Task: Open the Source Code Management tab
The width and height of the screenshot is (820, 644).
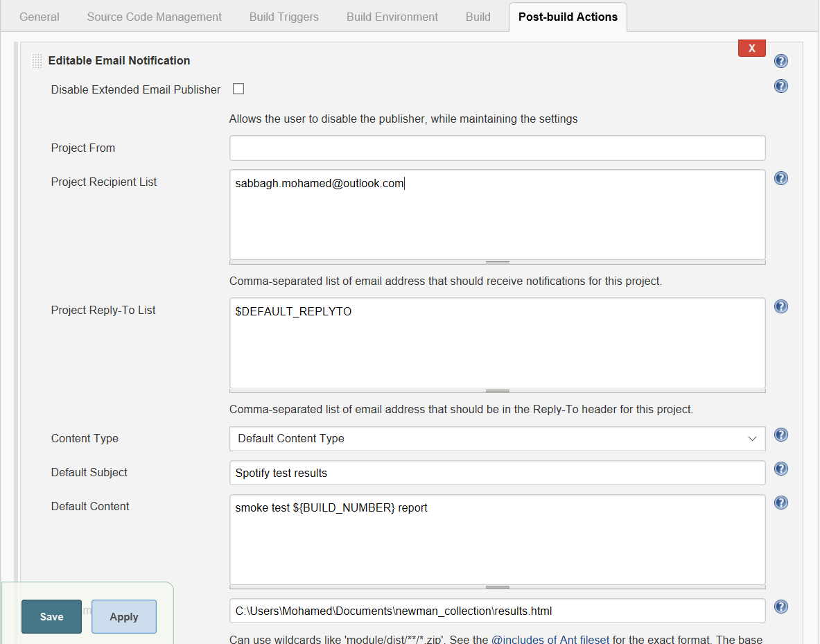Action: click(x=155, y=17)
